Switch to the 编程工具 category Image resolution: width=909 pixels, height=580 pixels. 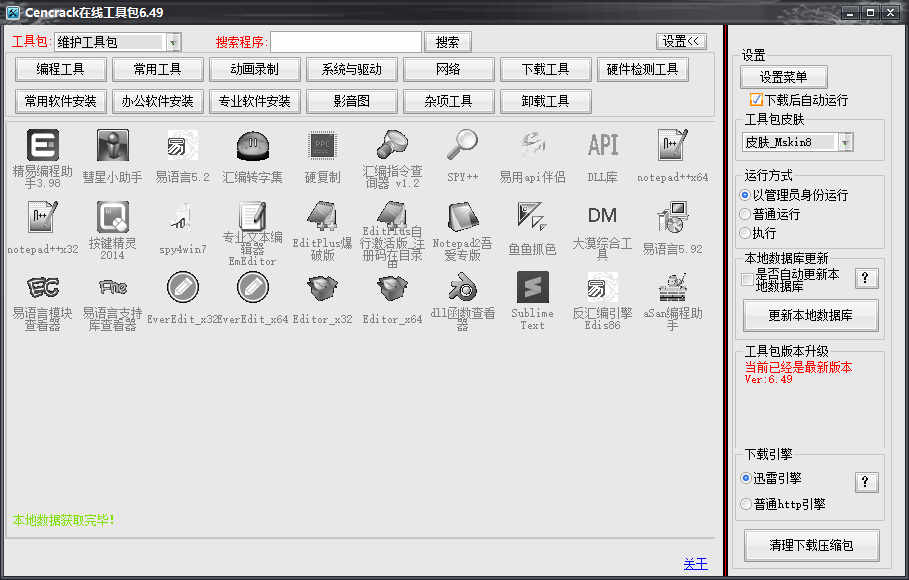(x=60, y=69)
